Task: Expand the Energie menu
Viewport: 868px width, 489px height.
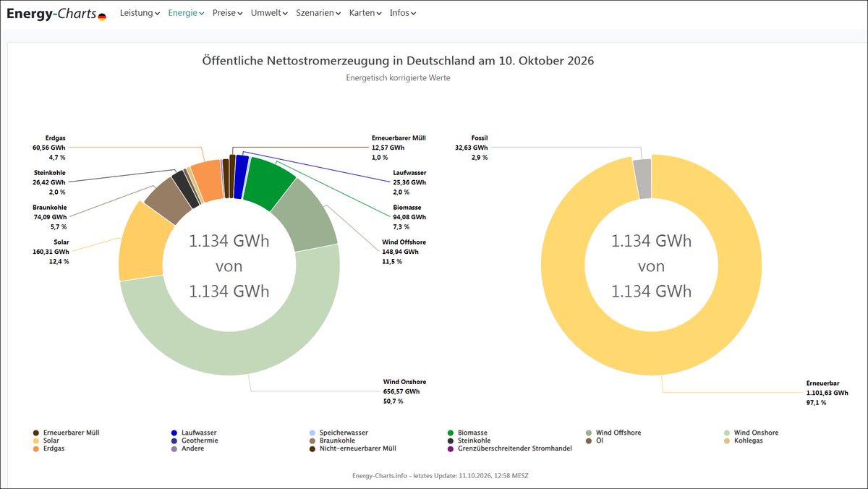Action: pyautogui.click(x=186, y=13)
